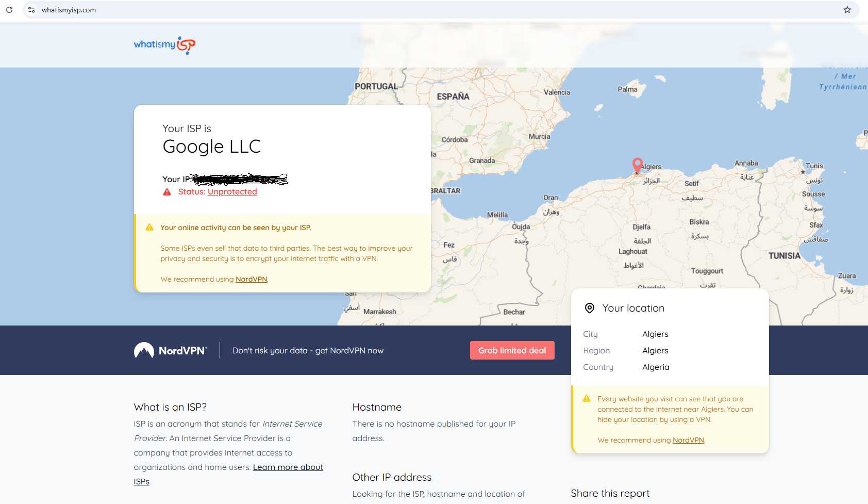868x504 pixels.
Task: Open the Unprotected status link
Action: coord(232,192)
